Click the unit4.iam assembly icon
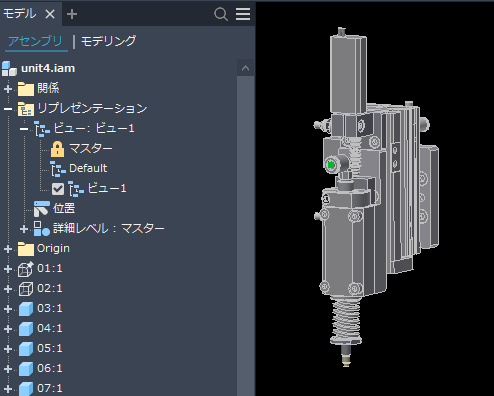The width and height of the screenshot is (494, 396). [x=9, y=68]
